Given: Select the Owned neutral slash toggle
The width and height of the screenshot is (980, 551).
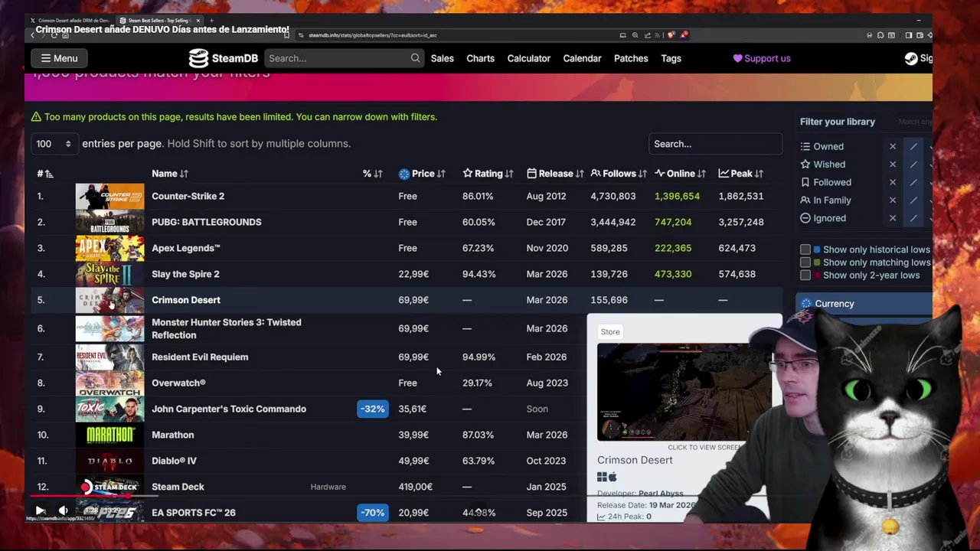Looking at the screenshot, I should pos(913,146).
